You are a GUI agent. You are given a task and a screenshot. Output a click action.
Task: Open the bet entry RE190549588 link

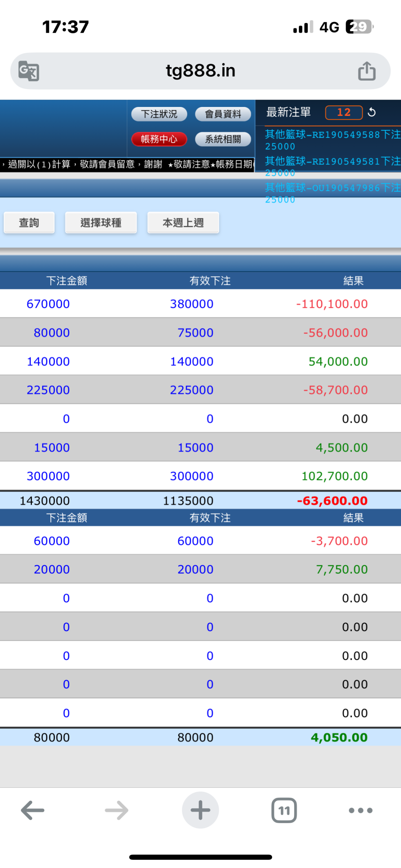(332, 134)
